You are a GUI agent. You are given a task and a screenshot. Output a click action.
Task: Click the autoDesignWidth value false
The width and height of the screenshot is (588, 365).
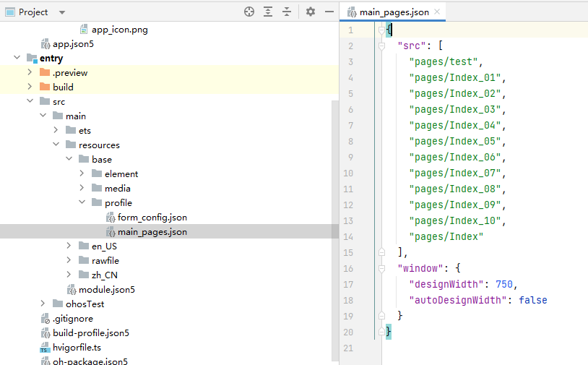pos(533,300)
